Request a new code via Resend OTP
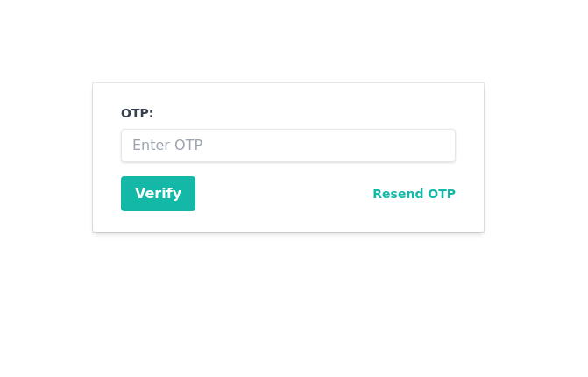Viewport: 588px width, 377px height. click(x=414, y=194)
